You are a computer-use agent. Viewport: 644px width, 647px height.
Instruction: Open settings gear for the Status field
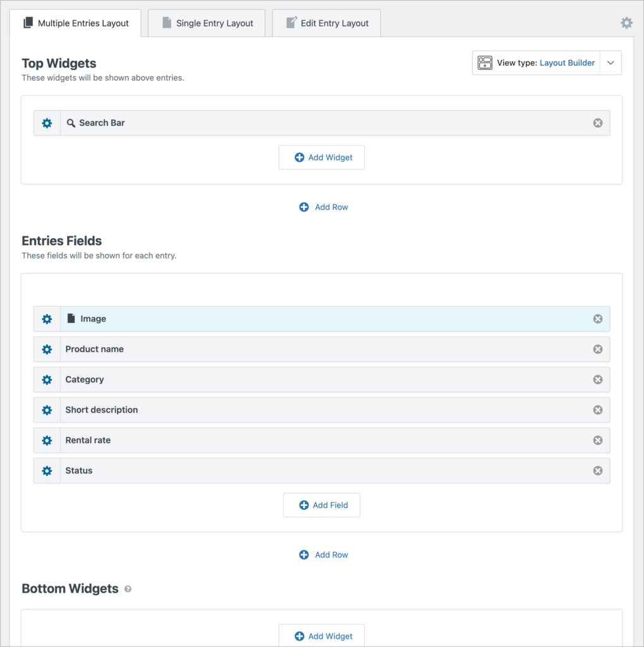tap(47, 470)
